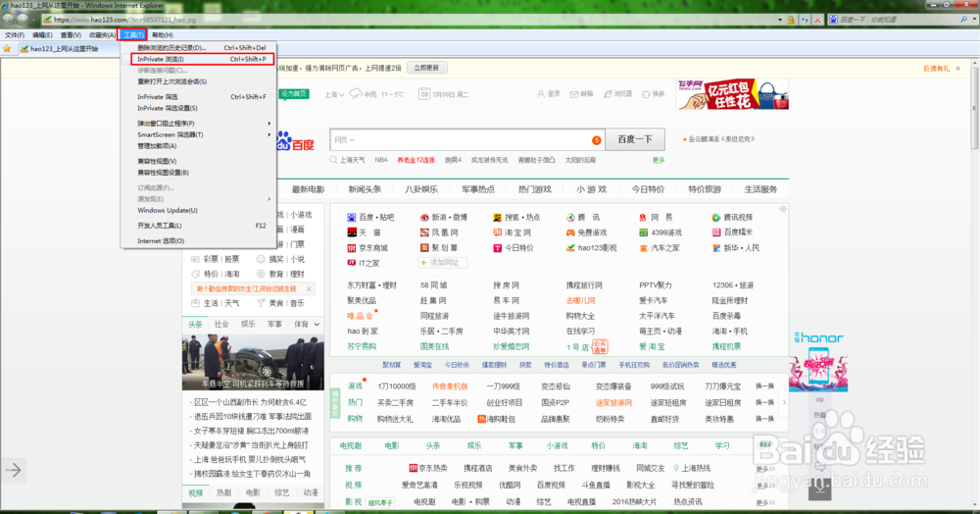
Task: Click the 设为首页 green button
Action: [x=293, y=94]
